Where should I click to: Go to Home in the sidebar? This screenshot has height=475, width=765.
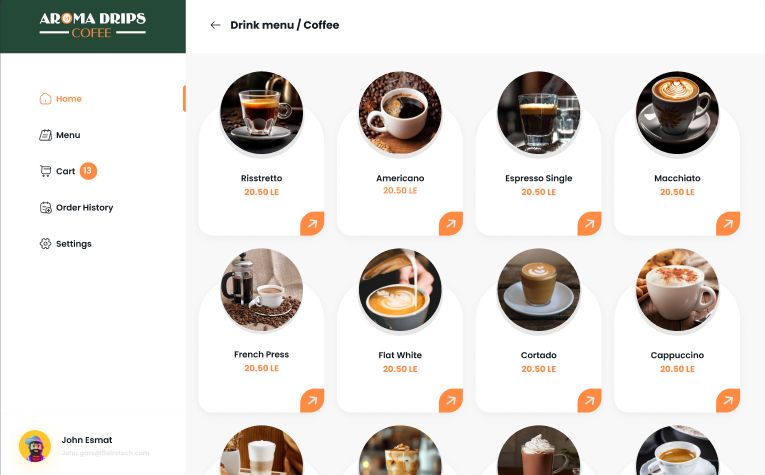[60, 99]
